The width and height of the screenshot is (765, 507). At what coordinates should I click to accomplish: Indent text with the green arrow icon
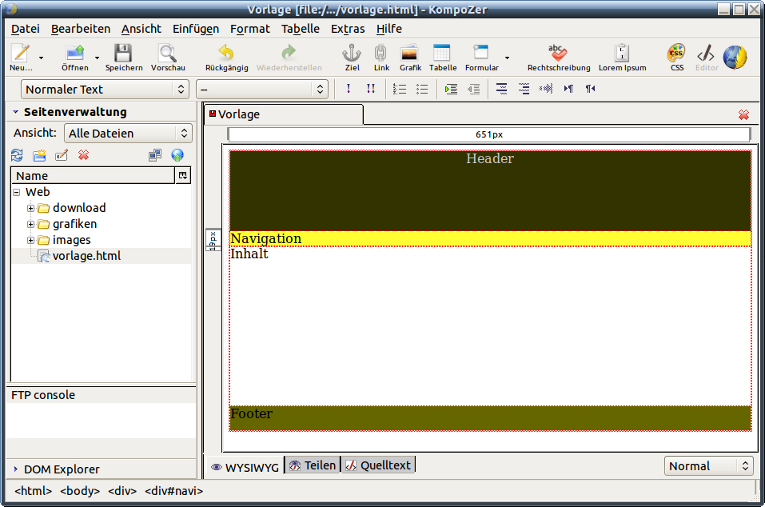[451, 89]
